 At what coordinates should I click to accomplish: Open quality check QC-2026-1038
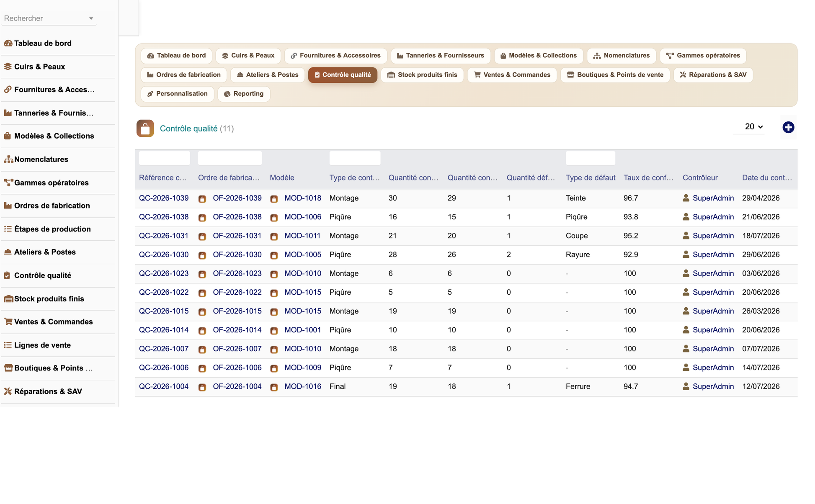click(x=164, y=217)
